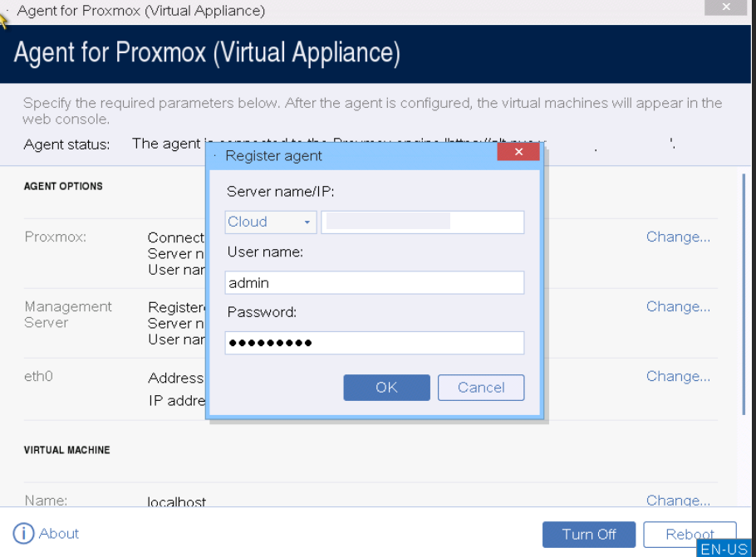Close the Register agent dialog
The image size is (756, 557).
coord(518,152)
